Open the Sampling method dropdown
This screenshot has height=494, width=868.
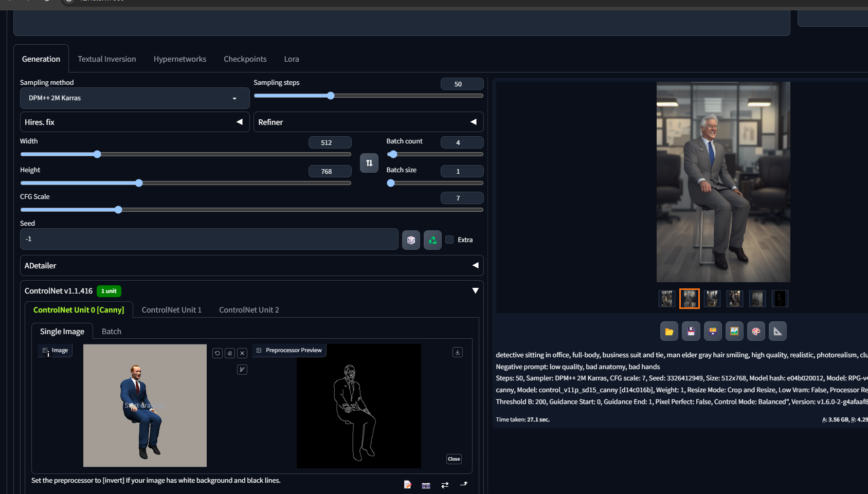[x=135, y=98]
